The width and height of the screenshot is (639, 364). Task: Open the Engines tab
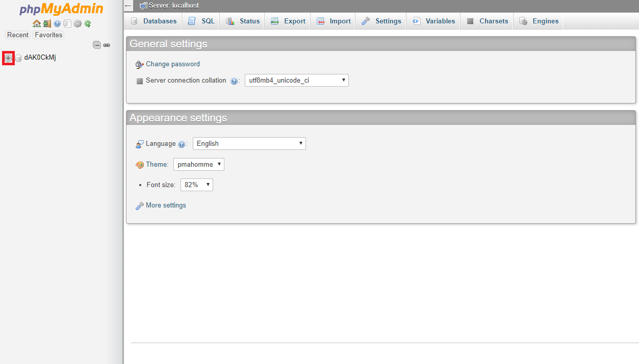(539, 21)
